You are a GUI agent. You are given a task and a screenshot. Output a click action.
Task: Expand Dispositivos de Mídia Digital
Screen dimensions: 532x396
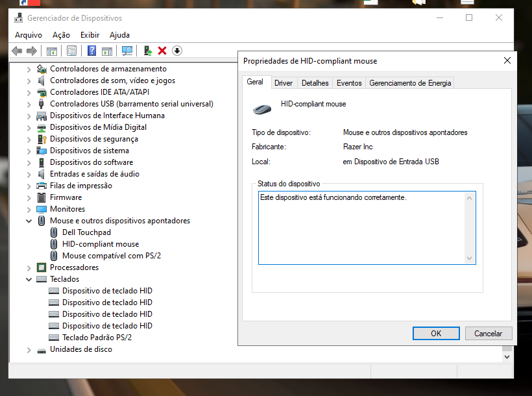(29, 128)
